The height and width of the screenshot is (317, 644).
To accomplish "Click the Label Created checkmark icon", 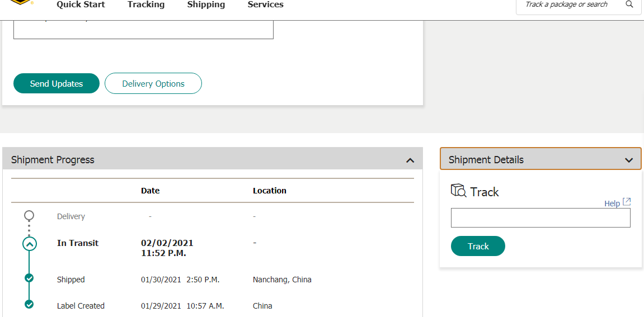I will pos(29,304).
